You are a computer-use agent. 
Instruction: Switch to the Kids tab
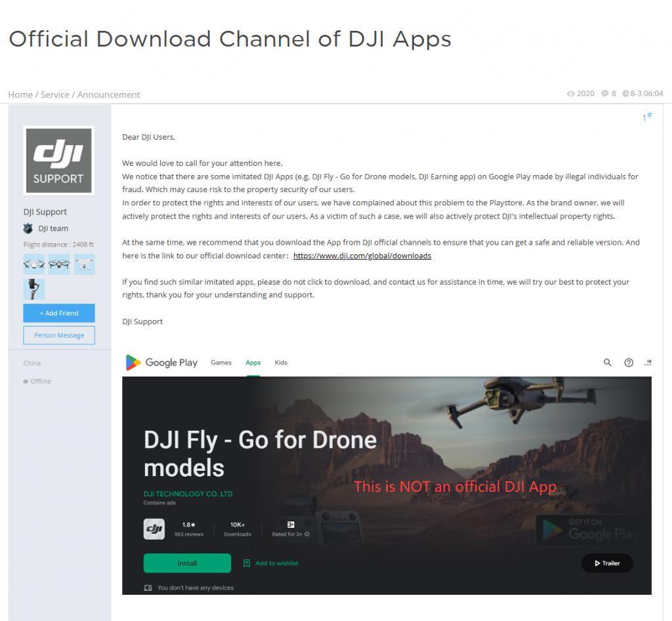[x=281, y=362]
